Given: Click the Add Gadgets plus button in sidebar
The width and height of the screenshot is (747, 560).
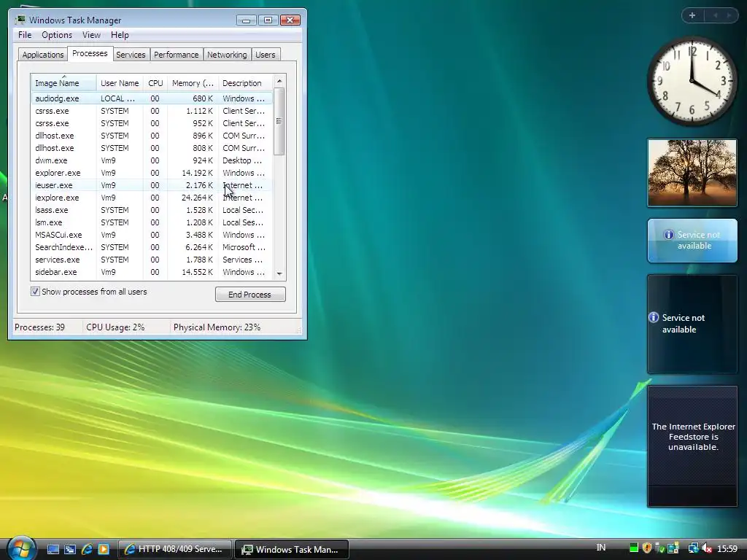Looking at the screenshot, I should (x=692, y=15).
